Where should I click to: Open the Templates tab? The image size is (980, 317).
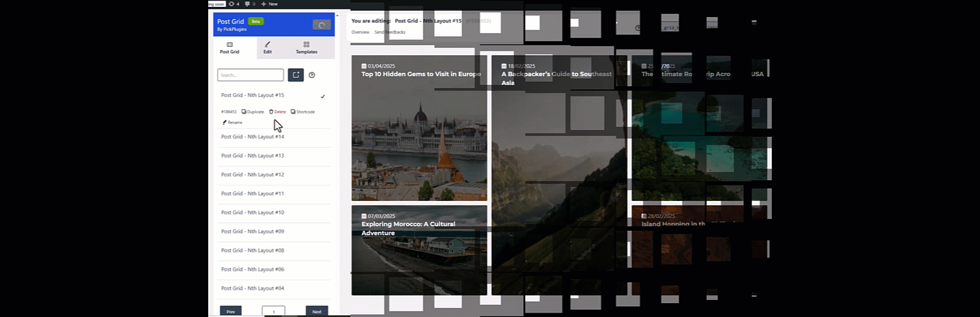(x=306, y=48)
